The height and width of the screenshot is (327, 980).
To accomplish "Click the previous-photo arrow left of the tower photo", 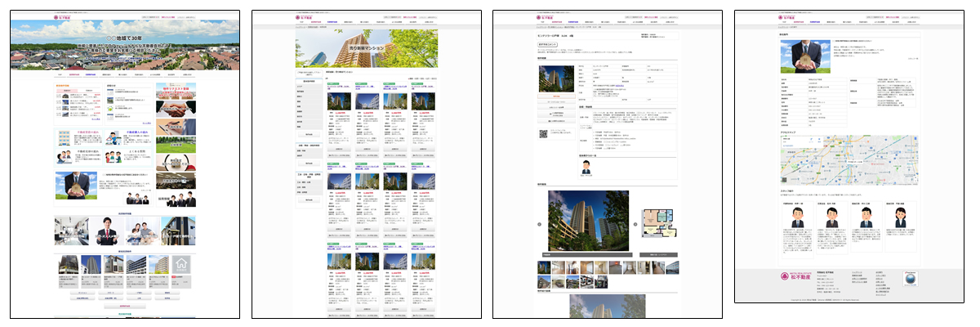I will (x=539, y=222).
